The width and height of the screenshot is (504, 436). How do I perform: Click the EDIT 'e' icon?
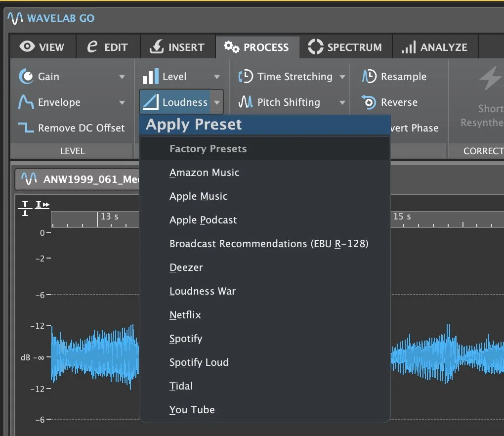(92, 46)
